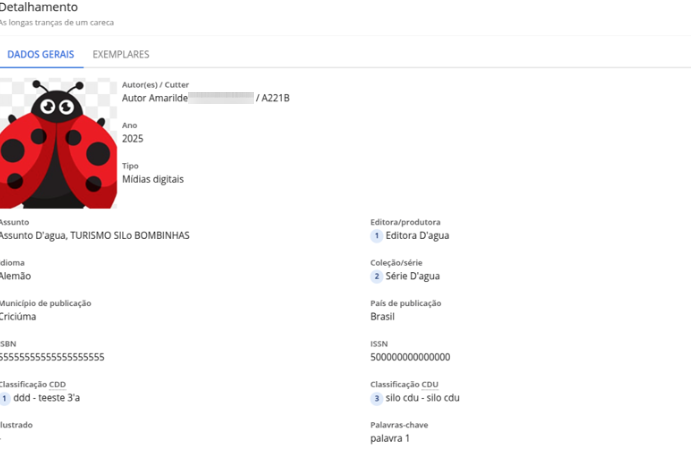Click the collection name 'Série D'agua'
The height and width of the screenshot is (456, 691).
(x=412, y=276)
